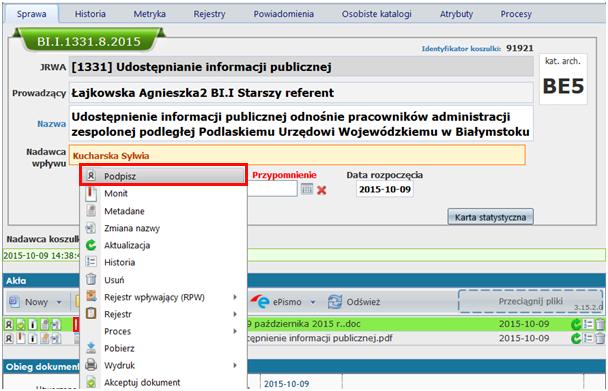
Task: Switch to the Procesy tab
Action: [x=516, y=14]
